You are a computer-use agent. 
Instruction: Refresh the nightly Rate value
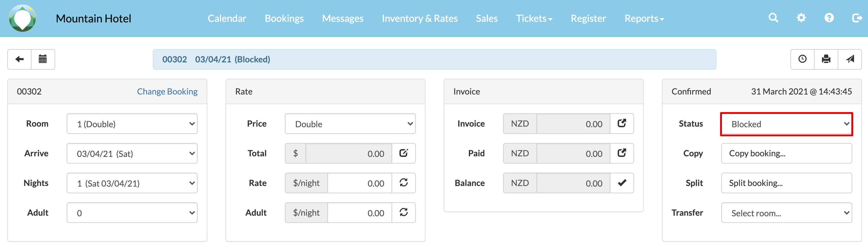[403, 183]
